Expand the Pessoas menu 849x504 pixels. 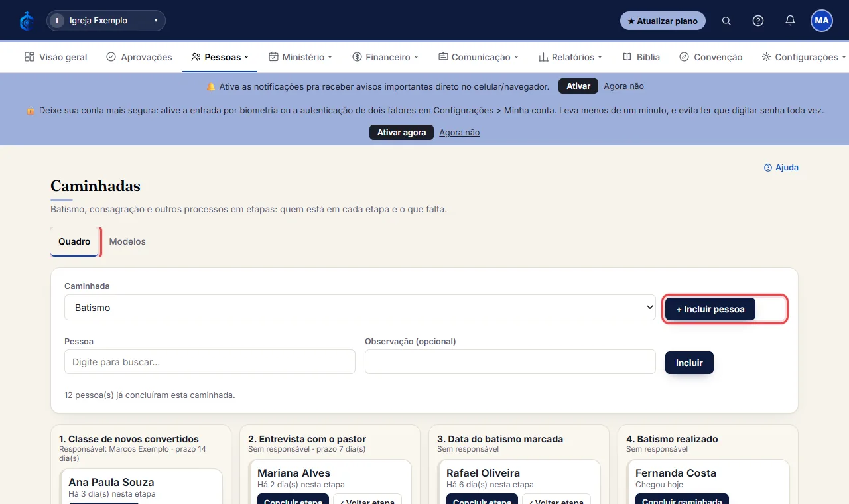click(x=220, y=57)
